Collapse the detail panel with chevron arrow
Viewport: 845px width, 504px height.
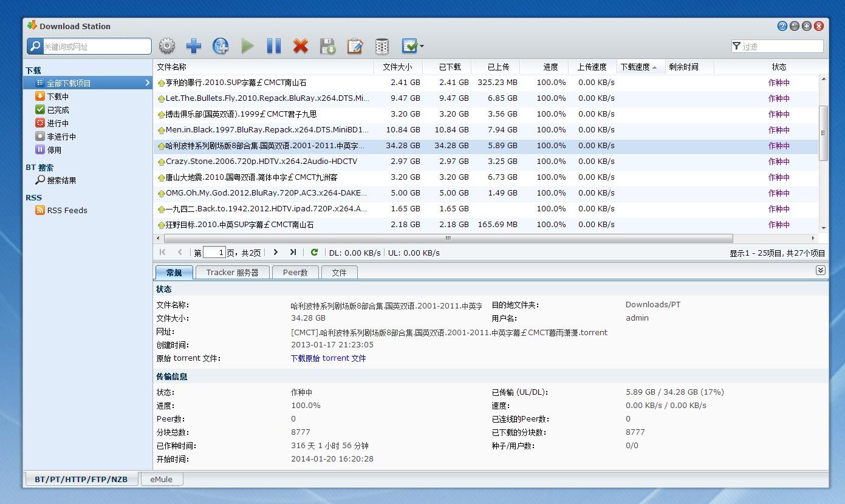tap(821, 270)
